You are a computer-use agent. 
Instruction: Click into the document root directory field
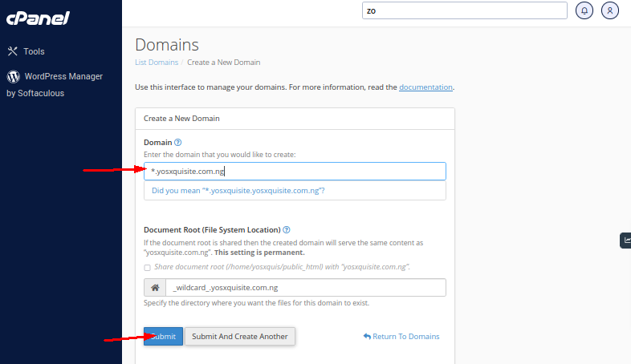(x=305, y=288)
